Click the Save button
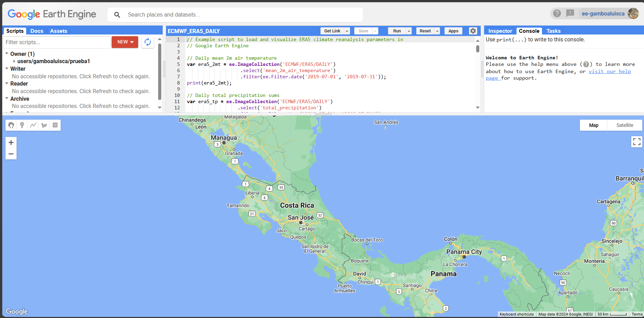Viewport: 644px width, 318px height. pyautogui.click(x=363, y=31)
